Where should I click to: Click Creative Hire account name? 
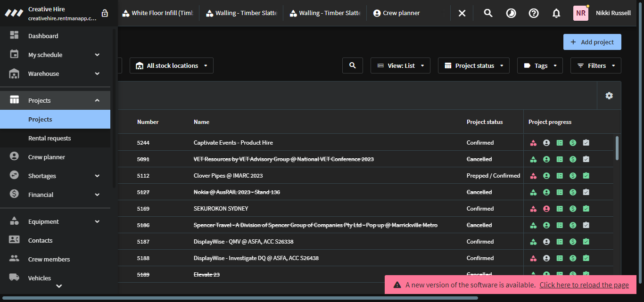point(47,9)
